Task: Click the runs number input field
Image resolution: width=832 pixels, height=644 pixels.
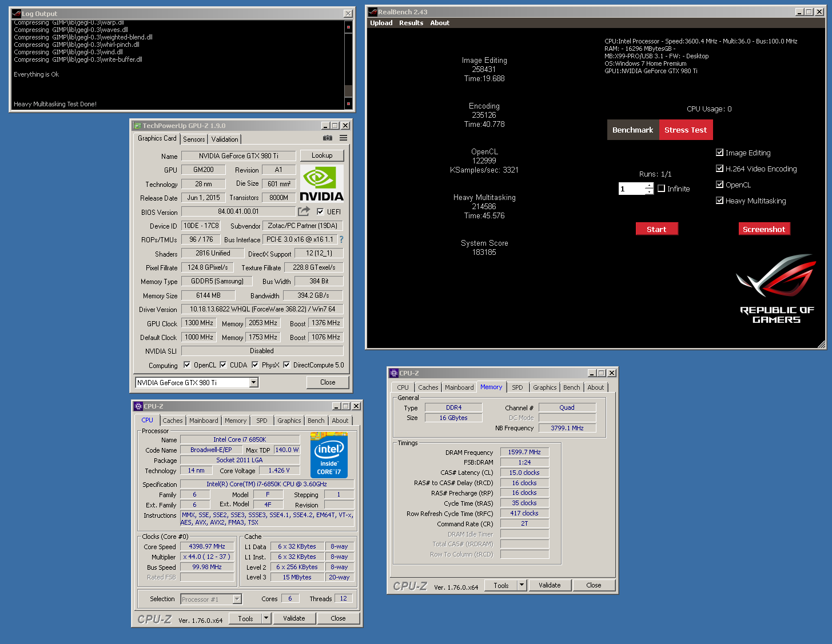Action: tap(631, 189)
